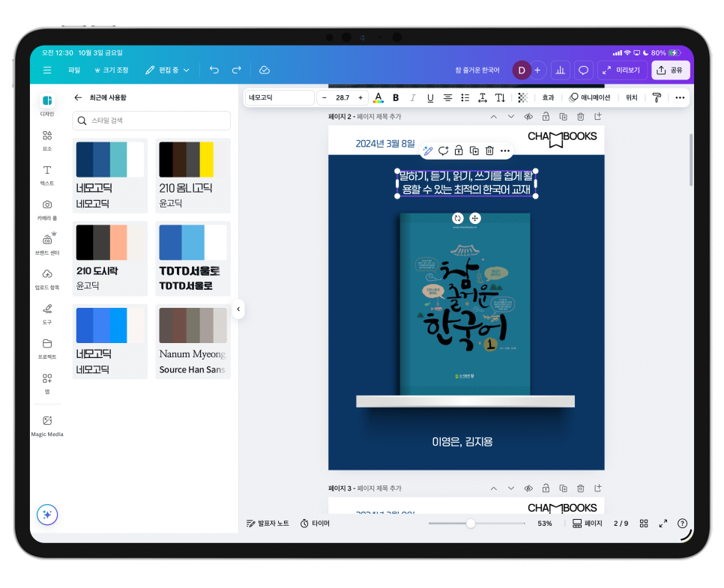The image size is (724, 588).
Task: Open the 앱 apps tab
Action: [47, 383]
